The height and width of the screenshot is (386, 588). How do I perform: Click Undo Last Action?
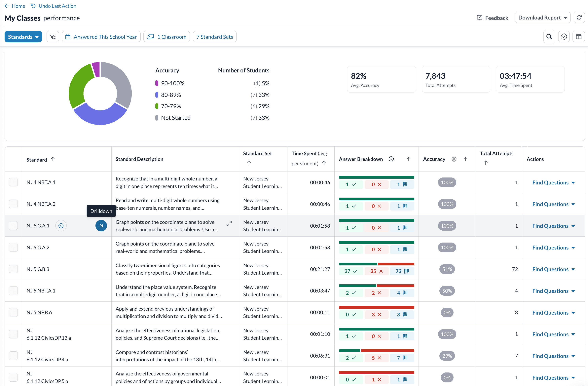pyautogui.click(x=54, y=6)
